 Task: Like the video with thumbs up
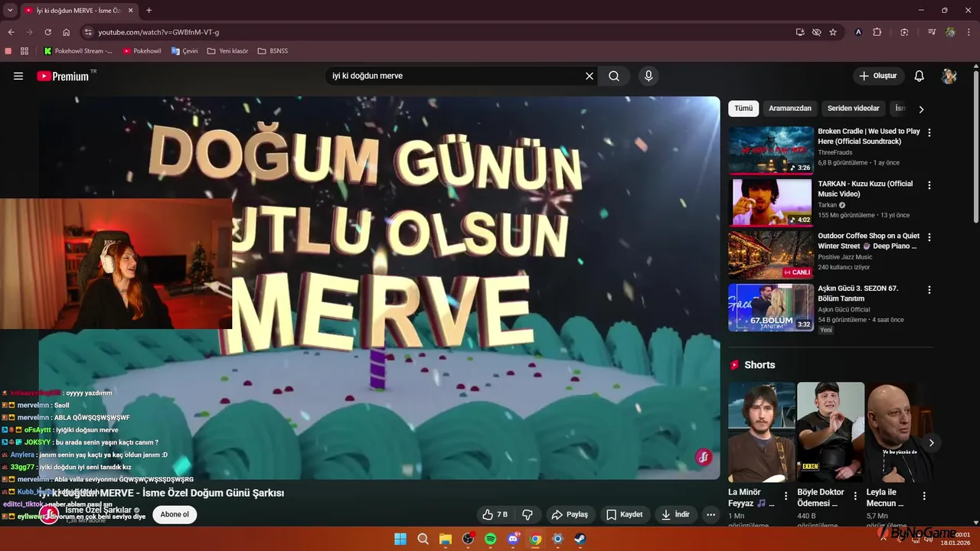click(x=495, y=514)
